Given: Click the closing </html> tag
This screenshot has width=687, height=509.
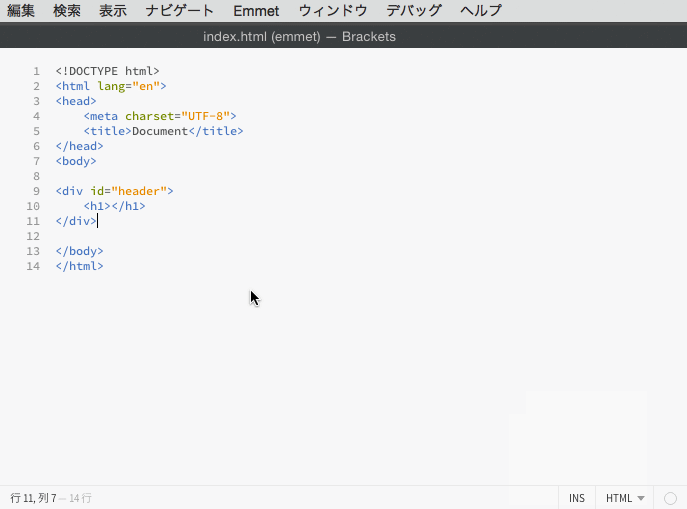Looking at the screenshot, I should [79, 266].
